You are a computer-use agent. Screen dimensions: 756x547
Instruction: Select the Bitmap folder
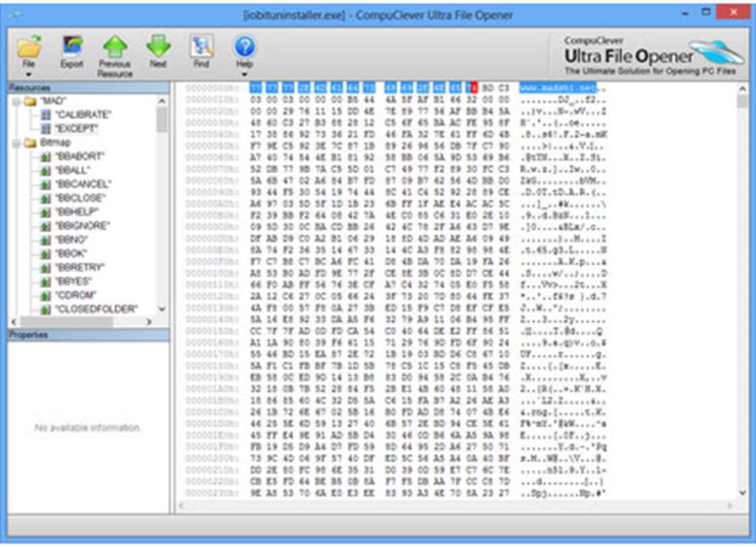coord(55,142)
